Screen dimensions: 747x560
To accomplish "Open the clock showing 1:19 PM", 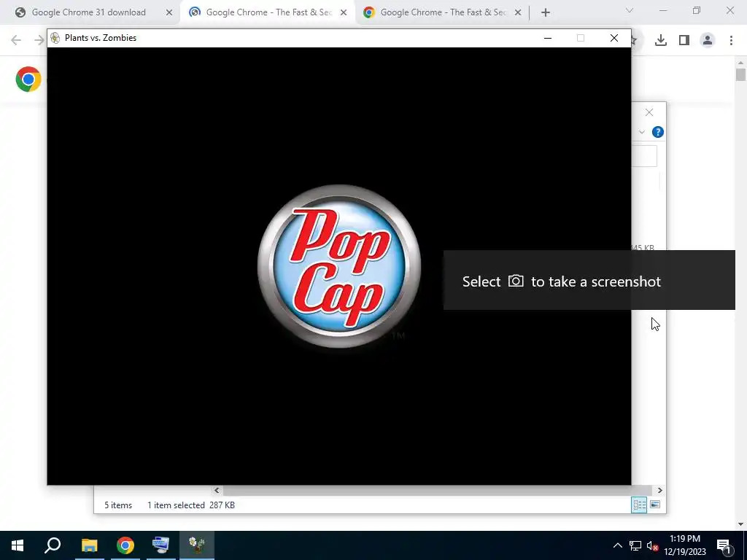I will 685,545.
